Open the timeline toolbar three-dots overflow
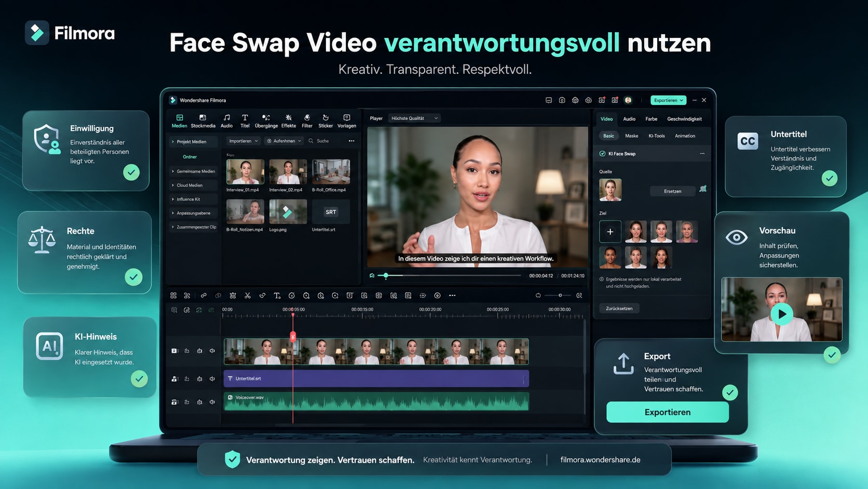Screen dimensions: 868x489 coord(452,296)
